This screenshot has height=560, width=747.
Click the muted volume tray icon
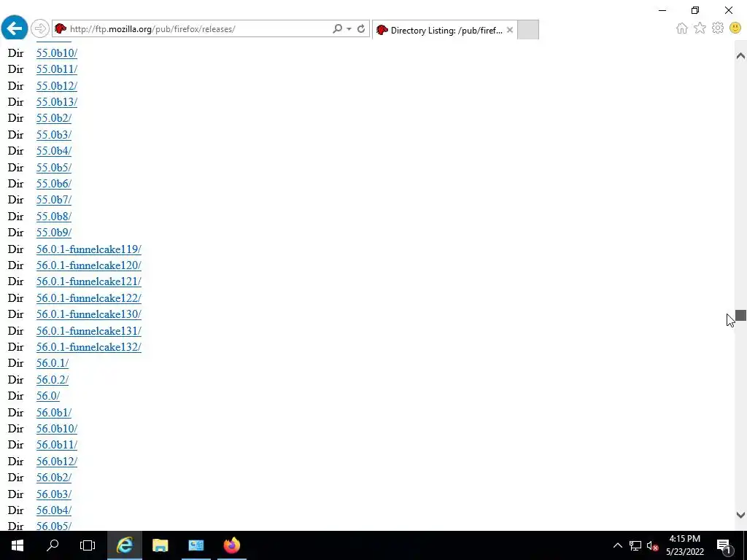pyautogui.click(x=652, y=545)
